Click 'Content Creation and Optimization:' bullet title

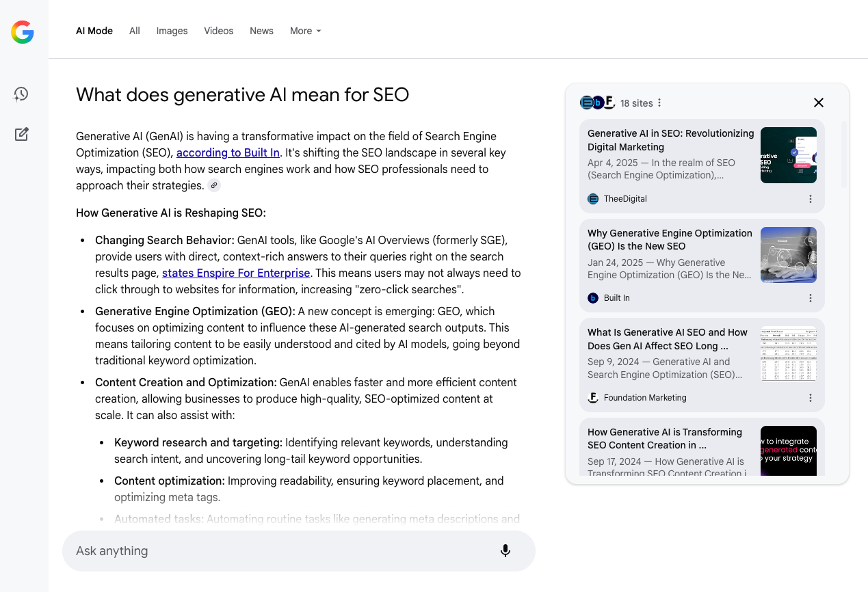(186, 382)
